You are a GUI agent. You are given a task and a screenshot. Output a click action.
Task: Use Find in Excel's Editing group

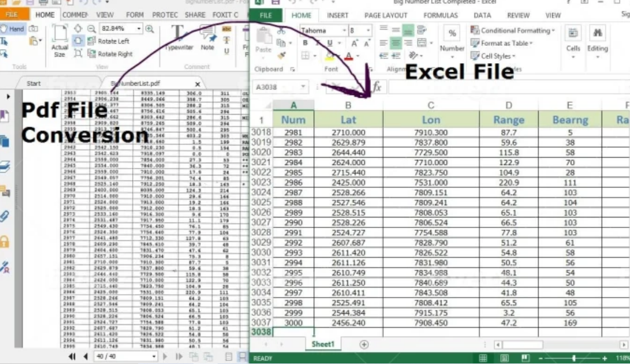click(598, 34)
